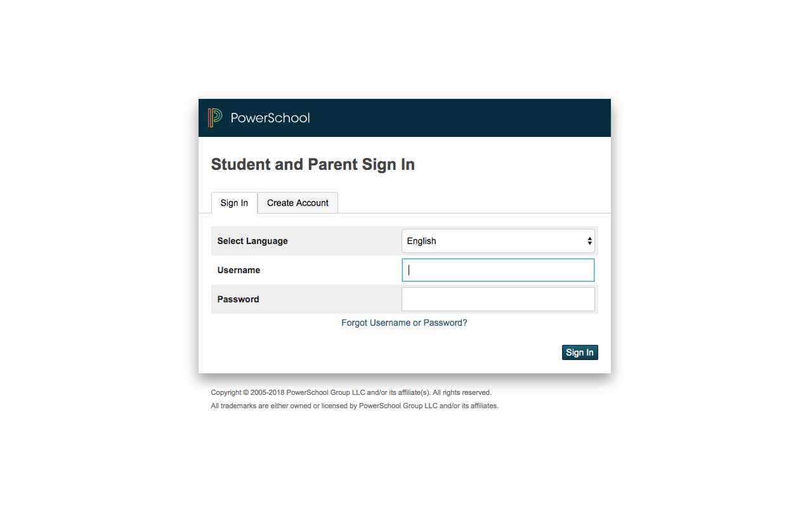Click the dark blue Sign In button
Screen dimensions: 812x509
point(580,352)
